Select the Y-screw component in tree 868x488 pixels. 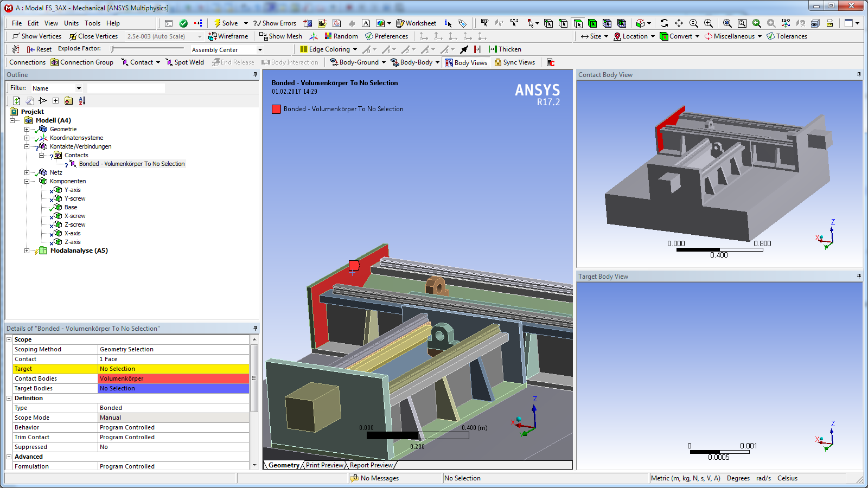75,198
